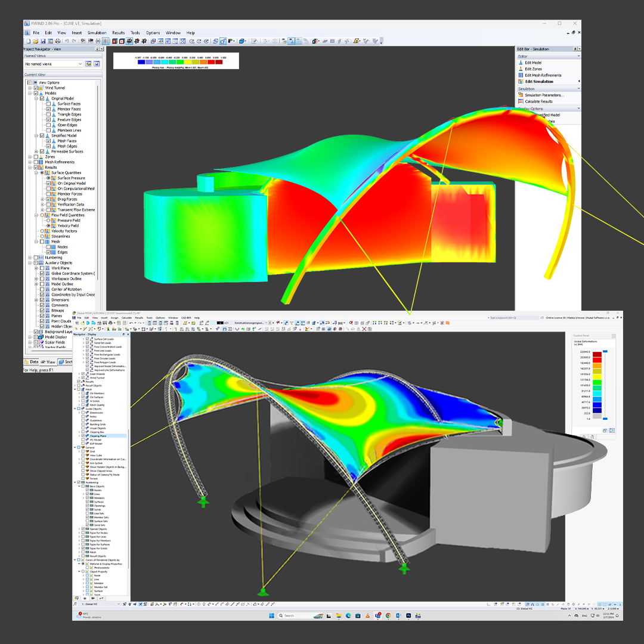
Task: Switch to the Data tab at navigator bottom
Action: point(32,362)
